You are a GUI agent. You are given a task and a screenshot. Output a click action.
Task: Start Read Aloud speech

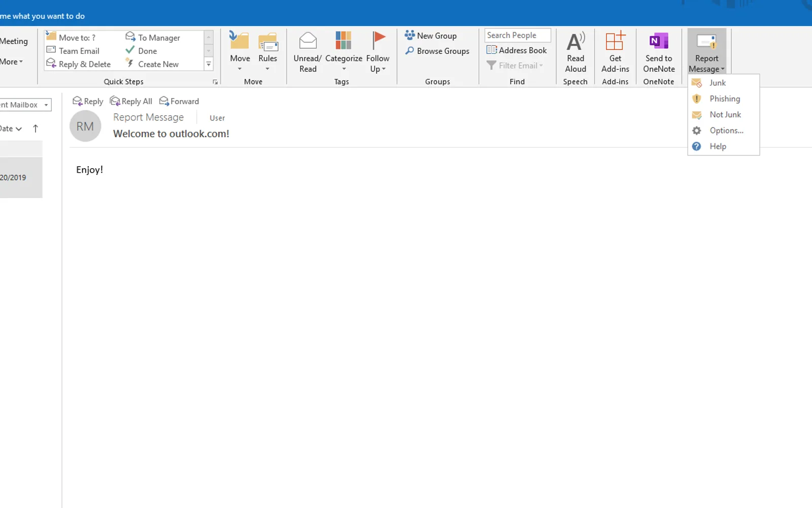tap(576, 52)
